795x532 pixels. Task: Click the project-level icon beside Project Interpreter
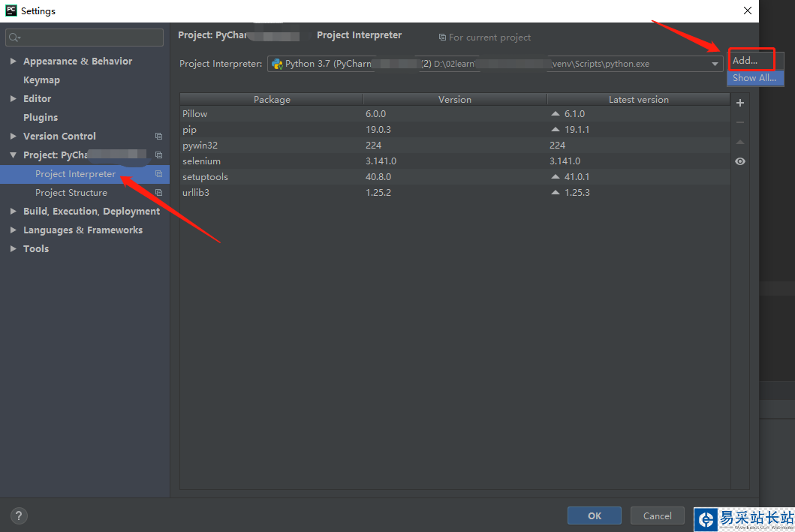[x=158, y=174]
